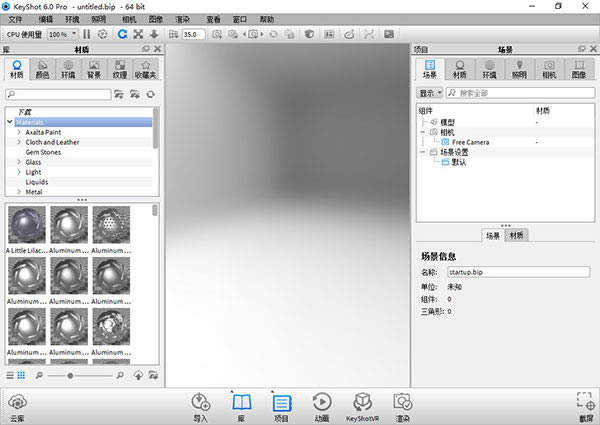
Task: Switch to library 环境 tab
Action: click(x=68, y=69)
